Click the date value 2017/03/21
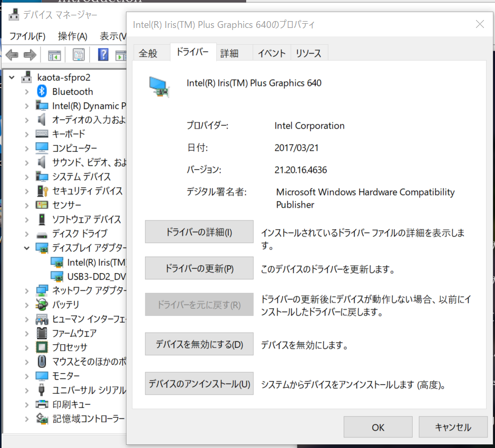495x448 pixels. pyautogui.click(x=296, y=148)
